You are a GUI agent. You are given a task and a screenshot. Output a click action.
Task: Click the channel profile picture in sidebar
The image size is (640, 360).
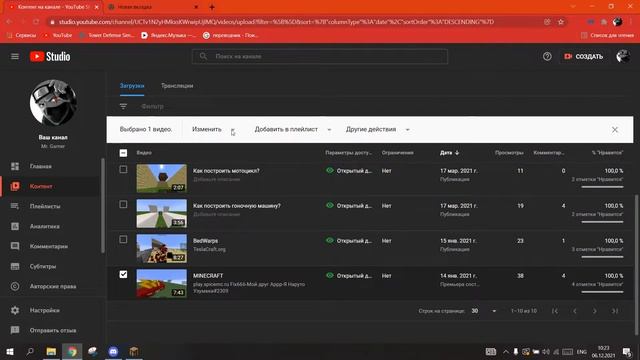tap(53, 102)
